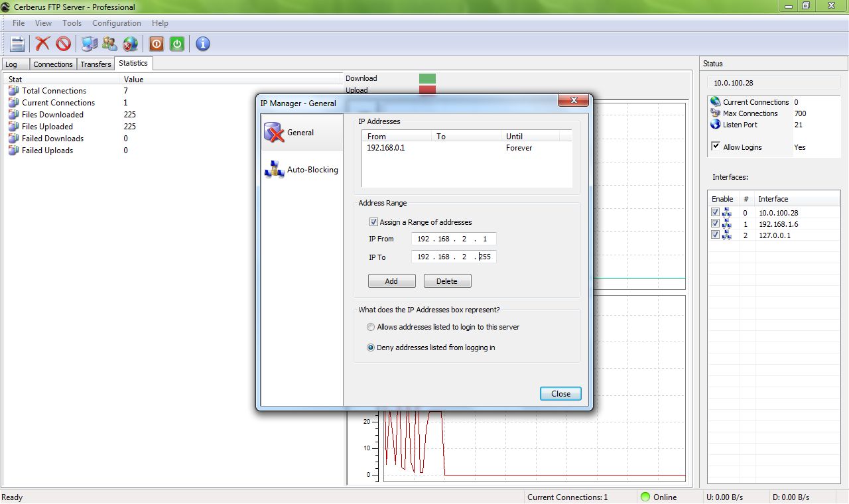Click network icon for interface 127.0.0.1
The image size is (849, 504).
tap(727, 235)
